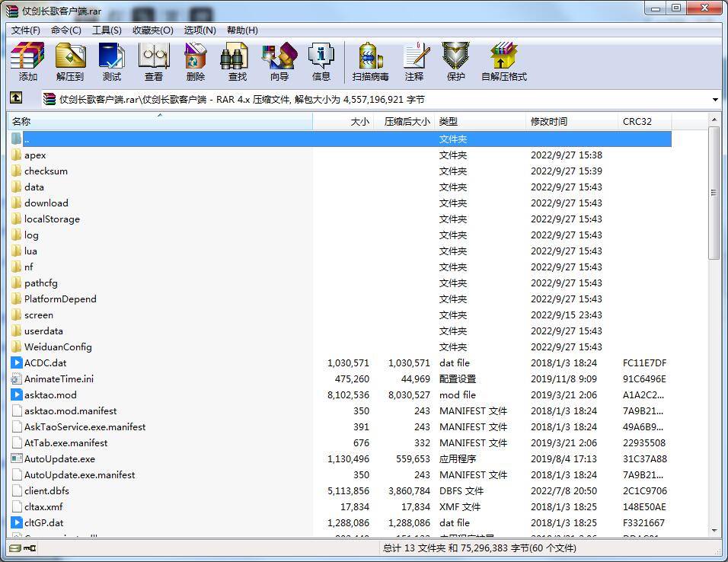Select the asktao.mod file icon
The width and height of the screenshot is (728, 562).
tap(16, 394)
